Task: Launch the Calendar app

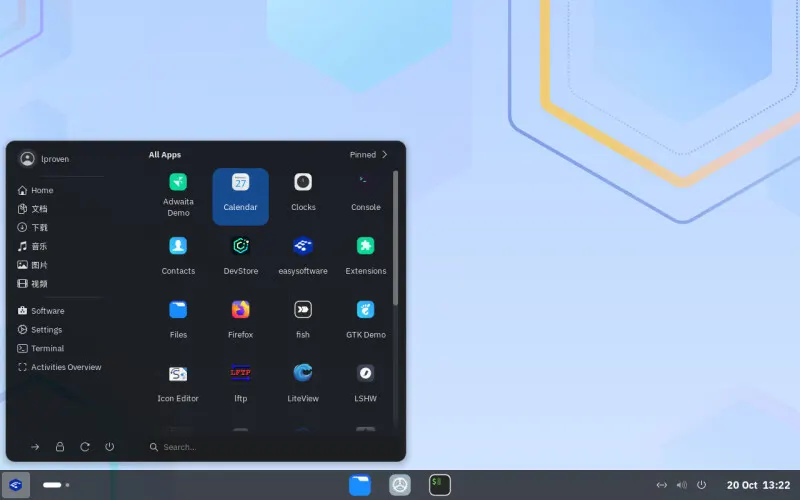Action: click(240, 196)
